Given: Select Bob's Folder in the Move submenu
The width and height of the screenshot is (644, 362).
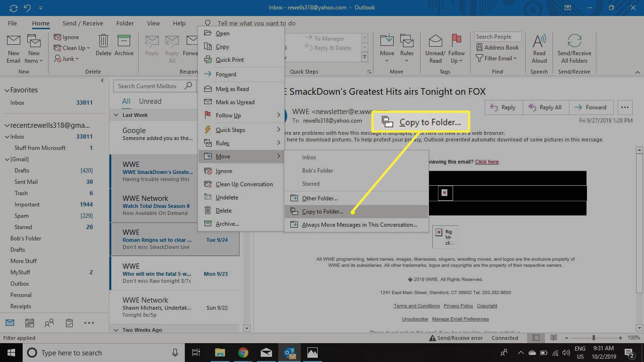Looking at the screenshot, I should [x=356, y=171].
